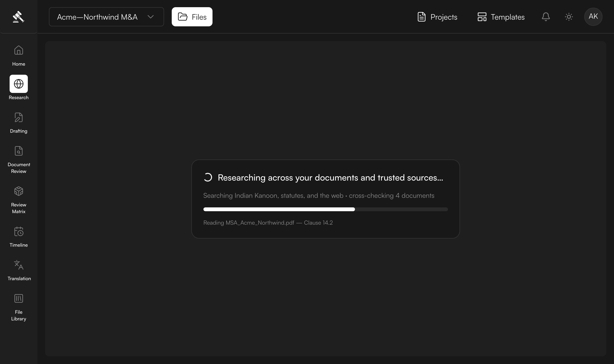Screen dimensions: 614x364
Task: Click the gavel logo icon
Action: tap(18, 17)
